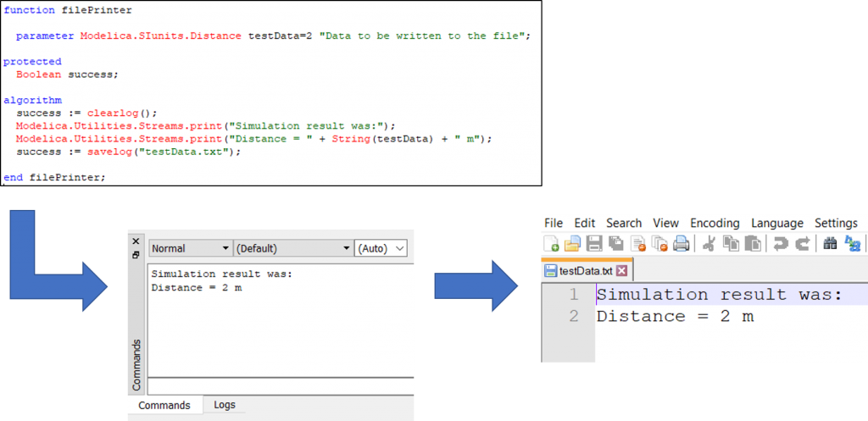Screen dimensions: 868x421
Task: Click line 1 text in Notepad++ editor
Action: coord(719,295)
